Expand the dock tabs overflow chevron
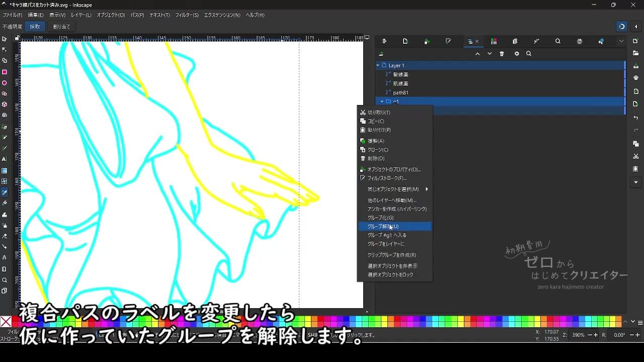Image resolution: width=644 pixels, height=362 pixels. tap(621, 41)
